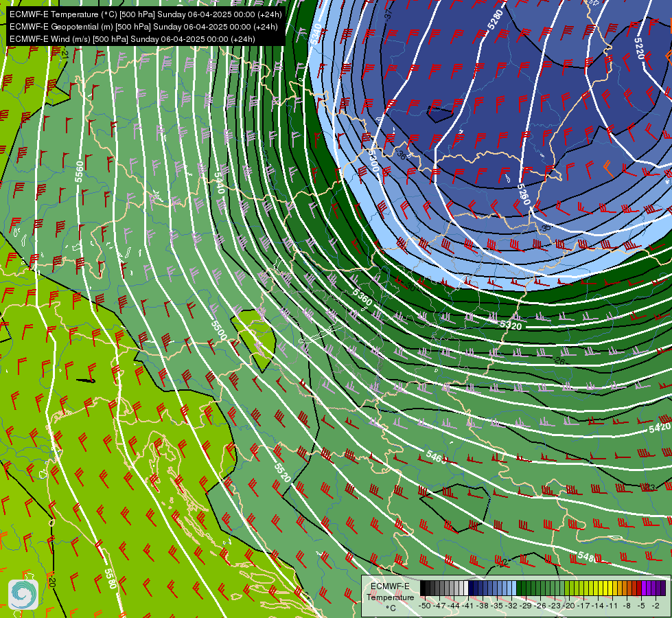This screenshot has width=672, height=618.
Task: Click the -47 legend label
Action: [439, 606]
